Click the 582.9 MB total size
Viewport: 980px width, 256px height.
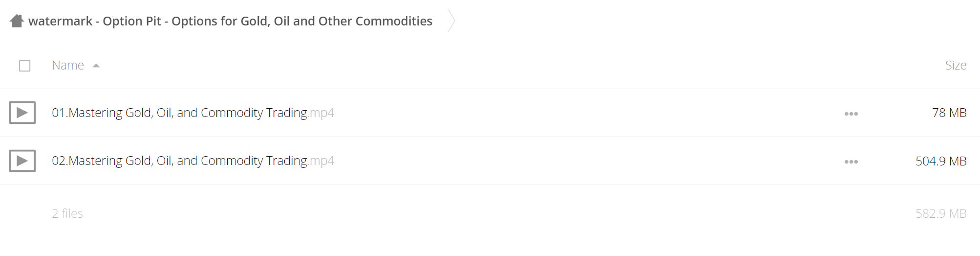(x=941, y=213)
